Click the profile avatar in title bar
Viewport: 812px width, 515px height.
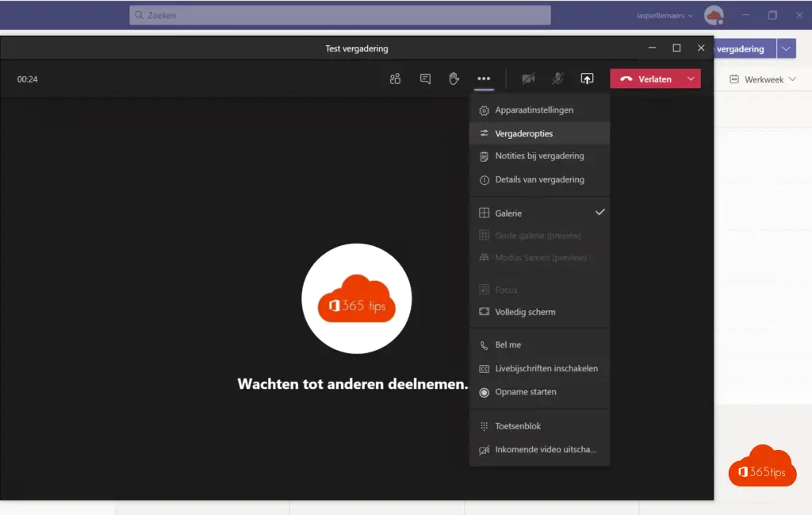(714, 15)
